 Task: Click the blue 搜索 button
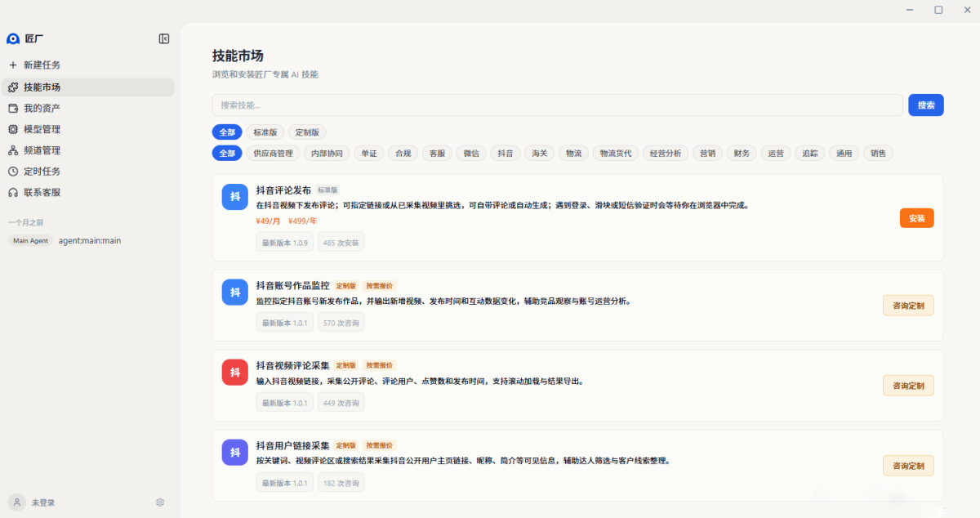coord(926,105)
